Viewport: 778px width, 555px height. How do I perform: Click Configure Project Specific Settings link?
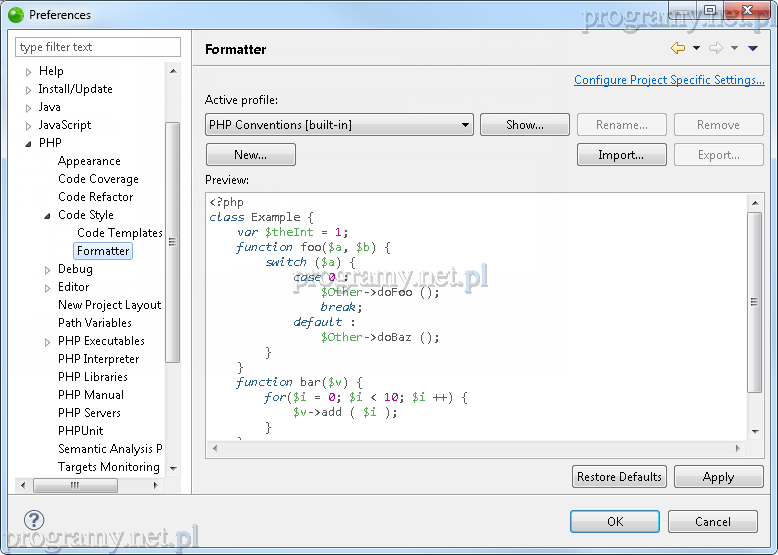click(669, 80)
